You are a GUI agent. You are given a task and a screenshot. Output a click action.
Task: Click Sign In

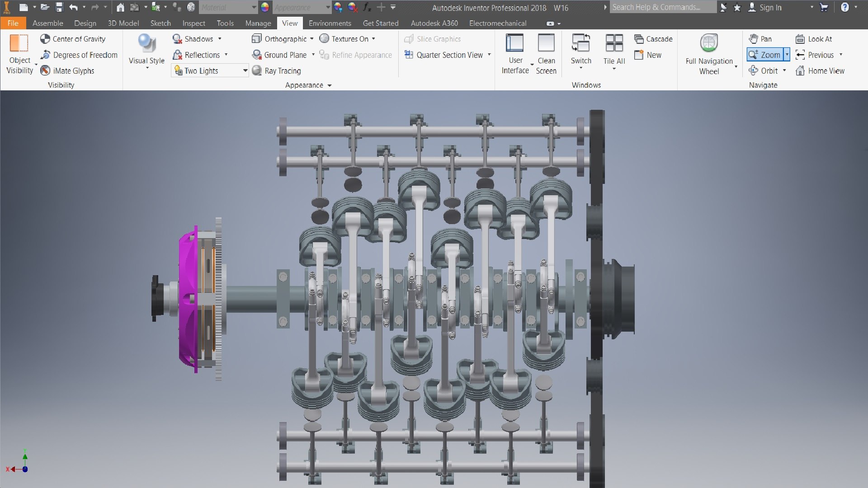(764, 7)
